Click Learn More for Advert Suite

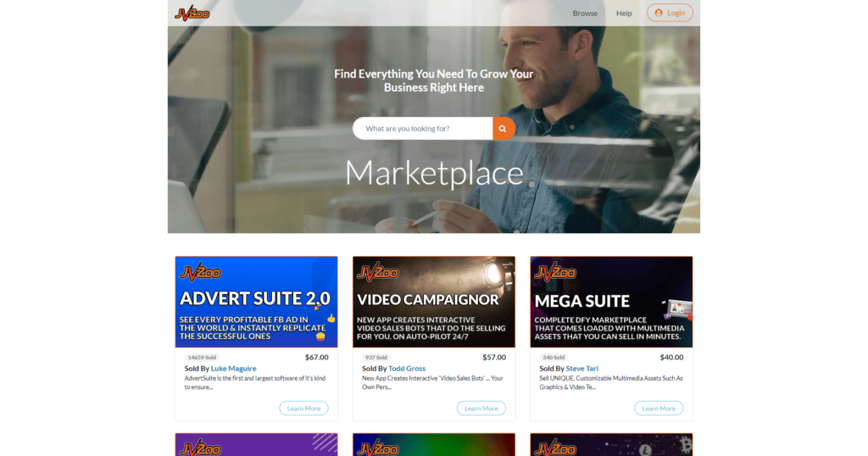coord(303,409)
